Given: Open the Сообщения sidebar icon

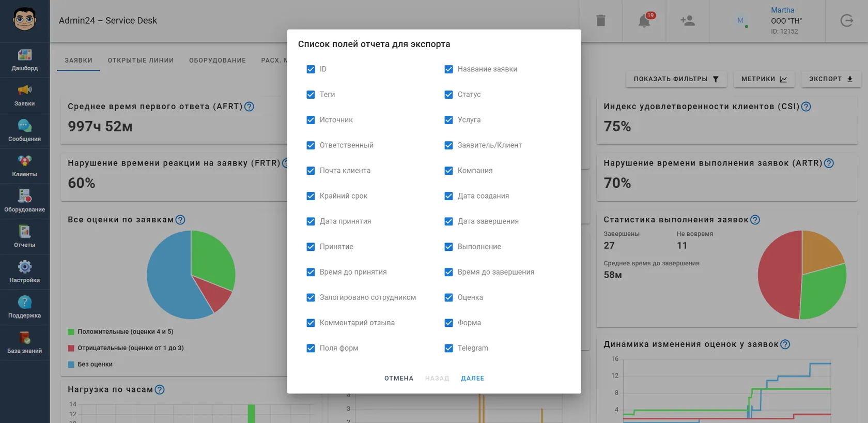Looking at the screenshot, I should click(x=24, y=126).
